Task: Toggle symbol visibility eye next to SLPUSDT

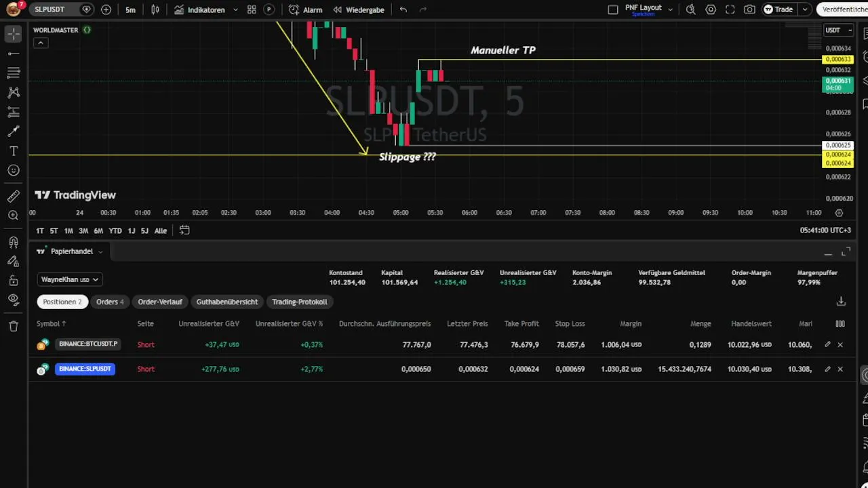Action: pyautogui.click(x=86, y=9)
